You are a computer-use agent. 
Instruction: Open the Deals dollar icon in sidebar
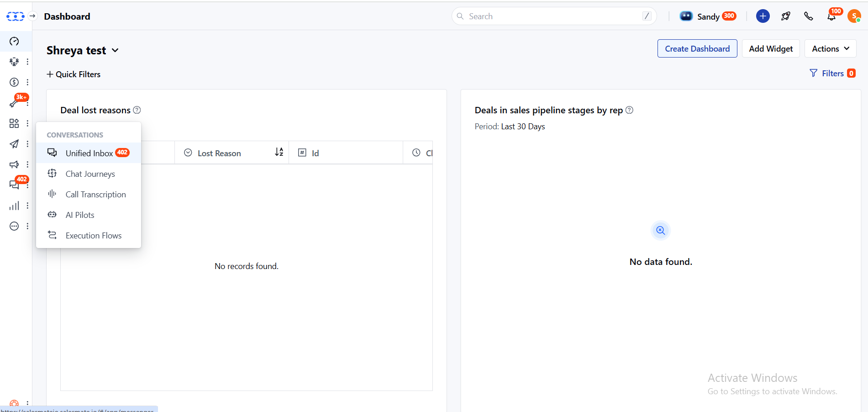(x=14, y=82)
